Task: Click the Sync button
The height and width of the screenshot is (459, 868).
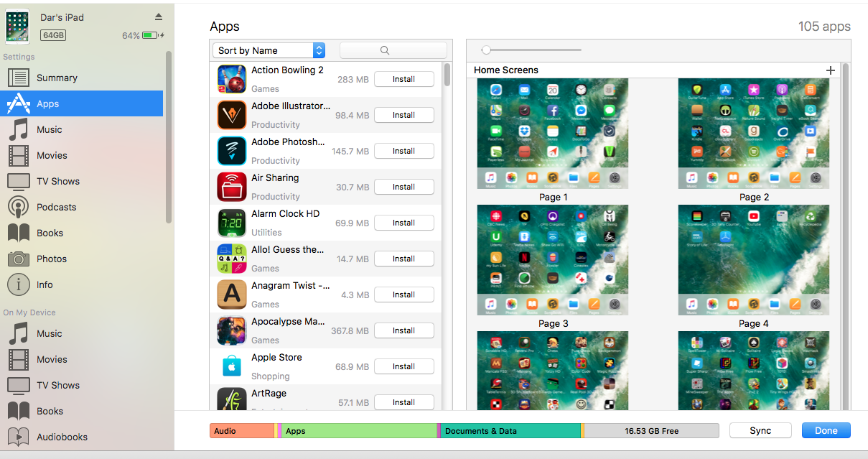Action: click(x=760, y=430)
